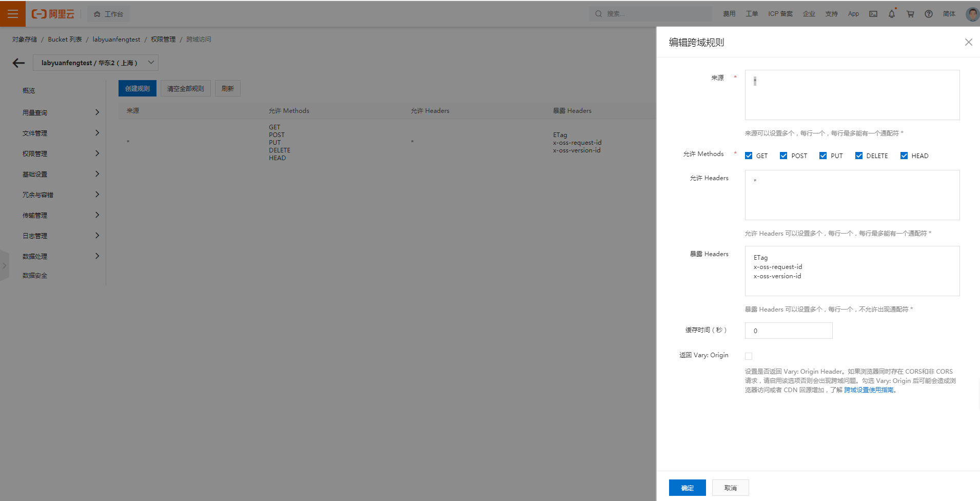Go to 权限管理 breadcrumb
The height and width of the screenshot is (501, 980).
(163, 40)
